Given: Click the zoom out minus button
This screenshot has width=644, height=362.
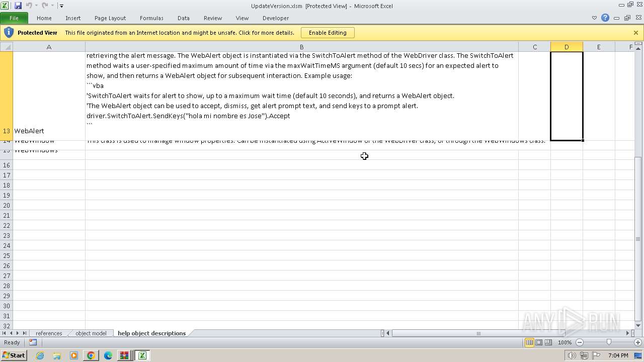Looking at the screenshot, I should 579,342.
